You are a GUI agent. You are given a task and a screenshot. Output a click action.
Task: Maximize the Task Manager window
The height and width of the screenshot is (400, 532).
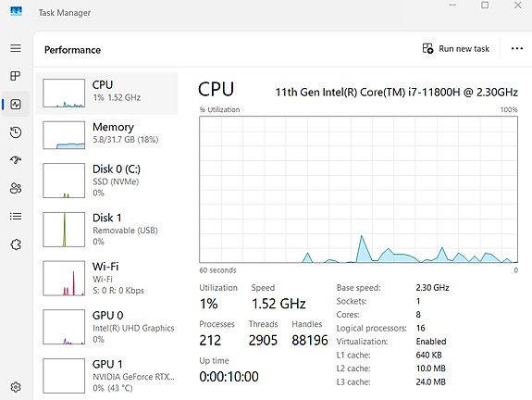485,6
